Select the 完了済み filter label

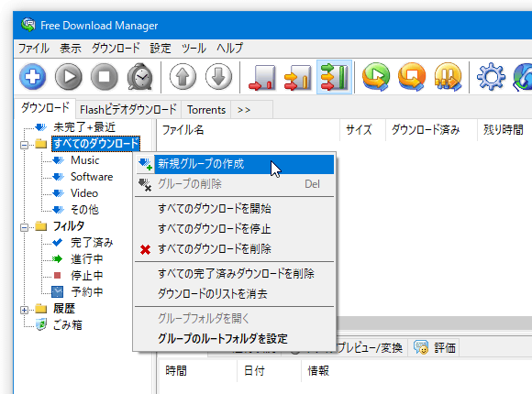coord(92,243)
